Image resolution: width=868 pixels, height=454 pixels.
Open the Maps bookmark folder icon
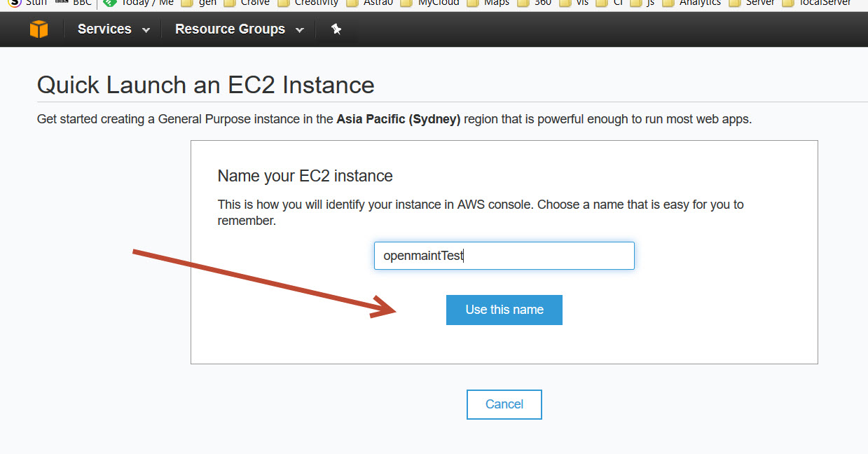coord(472,3)
